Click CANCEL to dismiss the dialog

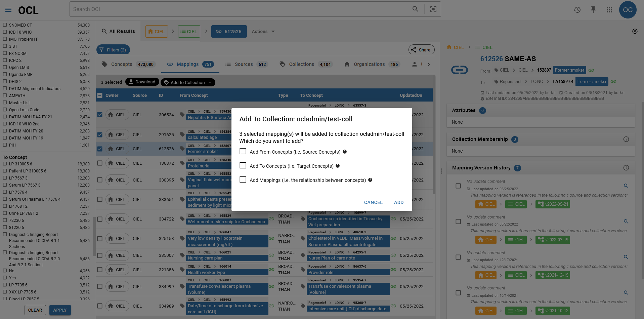(373, 202)
